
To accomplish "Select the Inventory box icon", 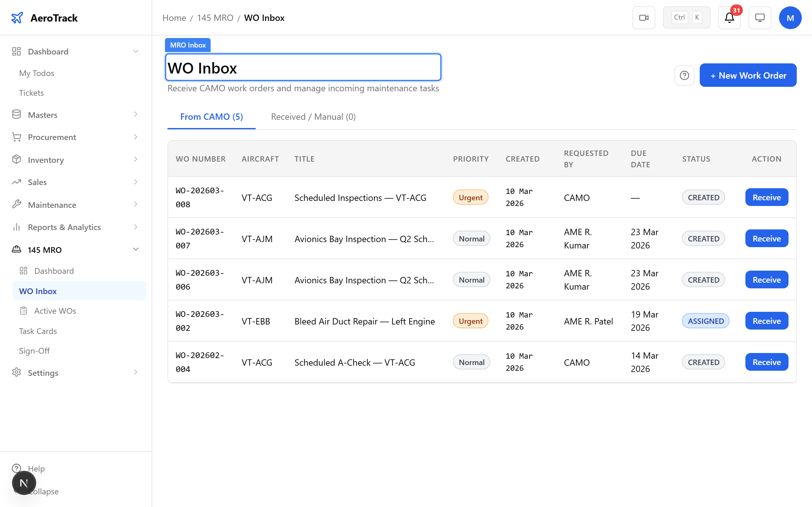I will coord(16,160).
